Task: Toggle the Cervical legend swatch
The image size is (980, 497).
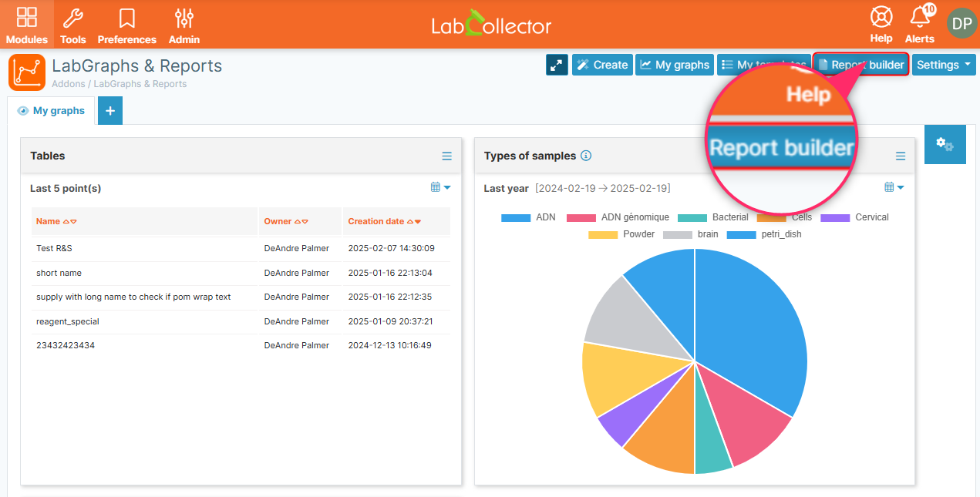Action: pos(836,217)
